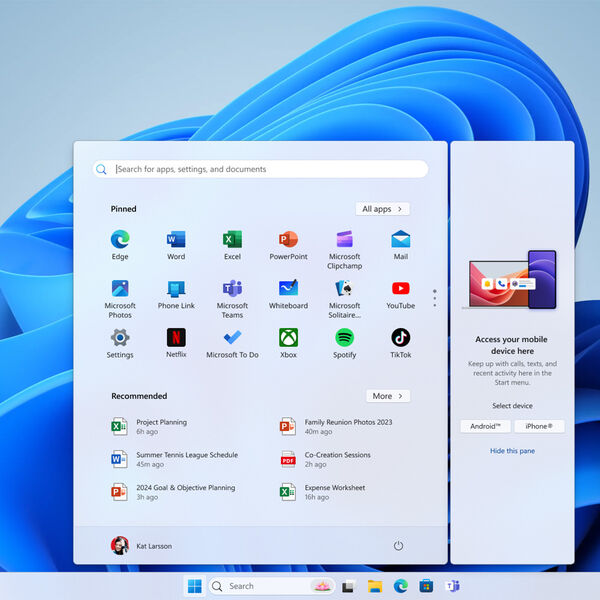Open the Project Planning recommended file
The image size is (600, 600).
pyautogui.click(x=160, y=426)
